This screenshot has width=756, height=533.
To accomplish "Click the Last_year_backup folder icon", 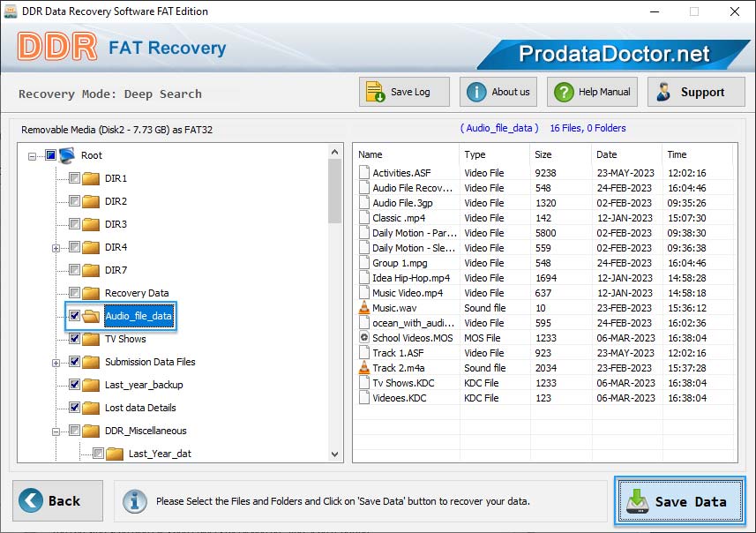I will (91, 385).
